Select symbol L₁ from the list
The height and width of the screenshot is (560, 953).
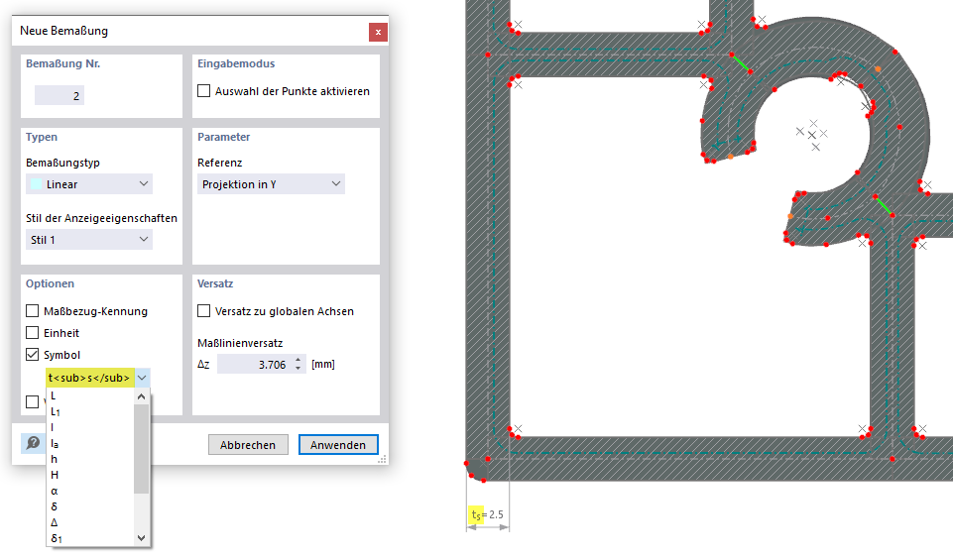pos(90,411)
